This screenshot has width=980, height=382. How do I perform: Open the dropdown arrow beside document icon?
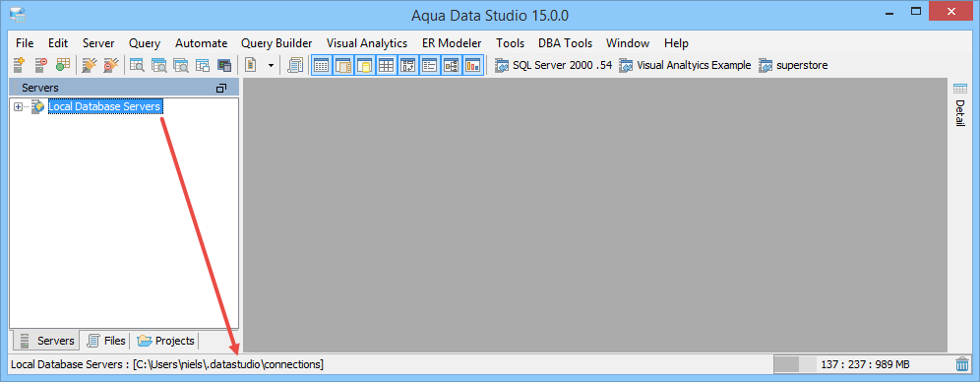271,65
